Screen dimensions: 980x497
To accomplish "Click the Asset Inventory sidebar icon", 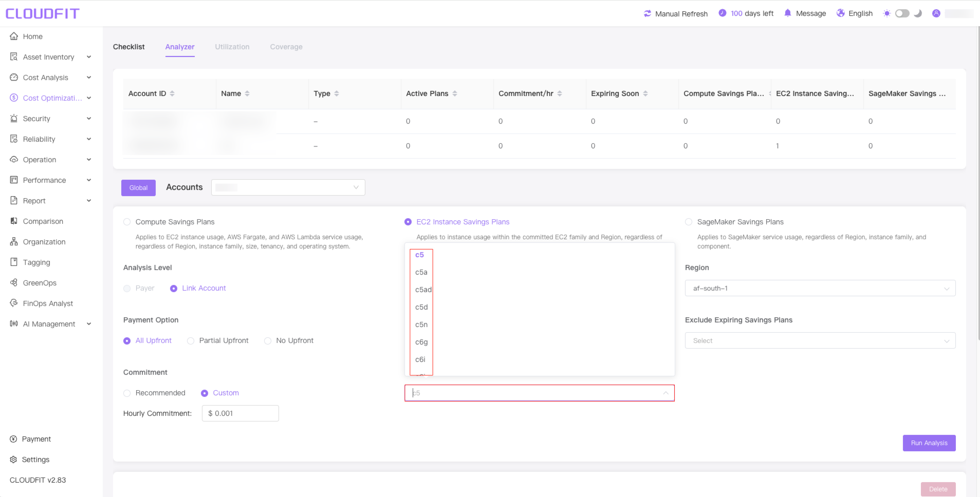I will click(14, 57).
